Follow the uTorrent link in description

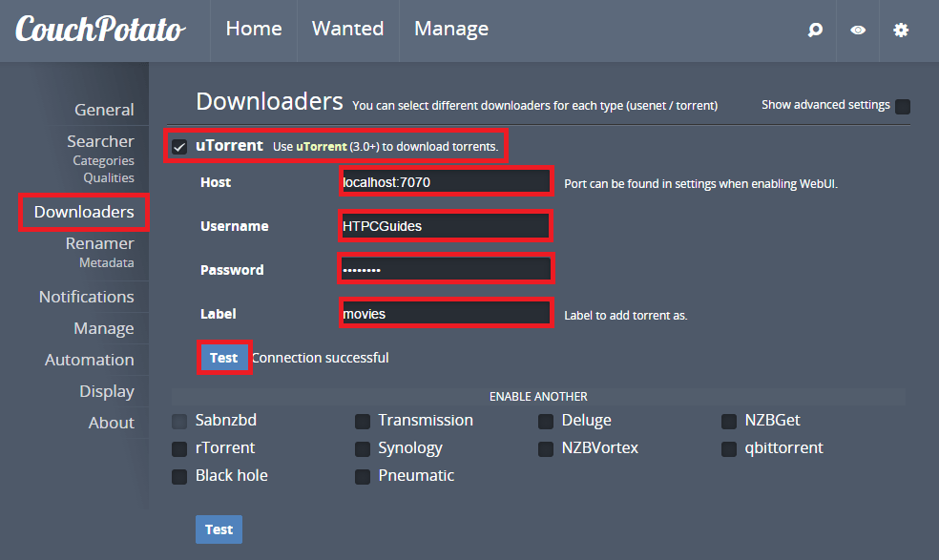pos(315,147)
